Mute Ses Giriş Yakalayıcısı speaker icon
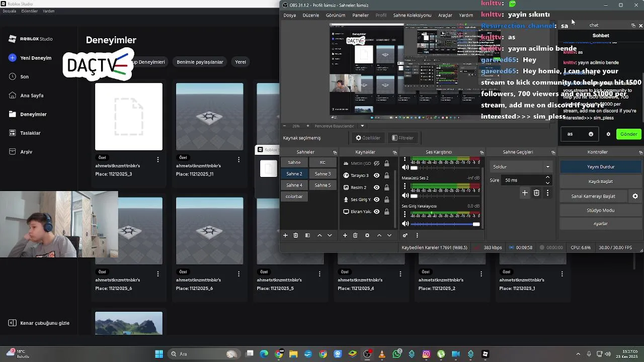 coord(406,224)
